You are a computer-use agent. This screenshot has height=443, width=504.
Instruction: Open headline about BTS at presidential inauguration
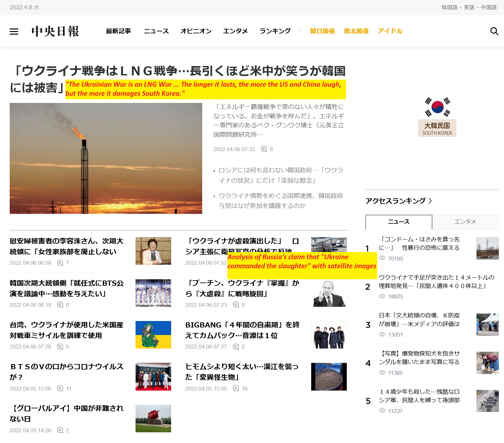(x=67, y=288)
